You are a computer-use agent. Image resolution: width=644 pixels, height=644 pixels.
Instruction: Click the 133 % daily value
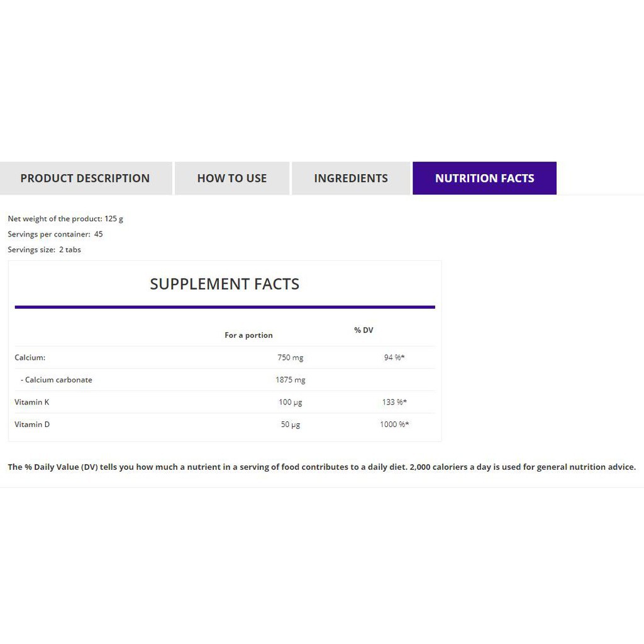pos(394,402)
